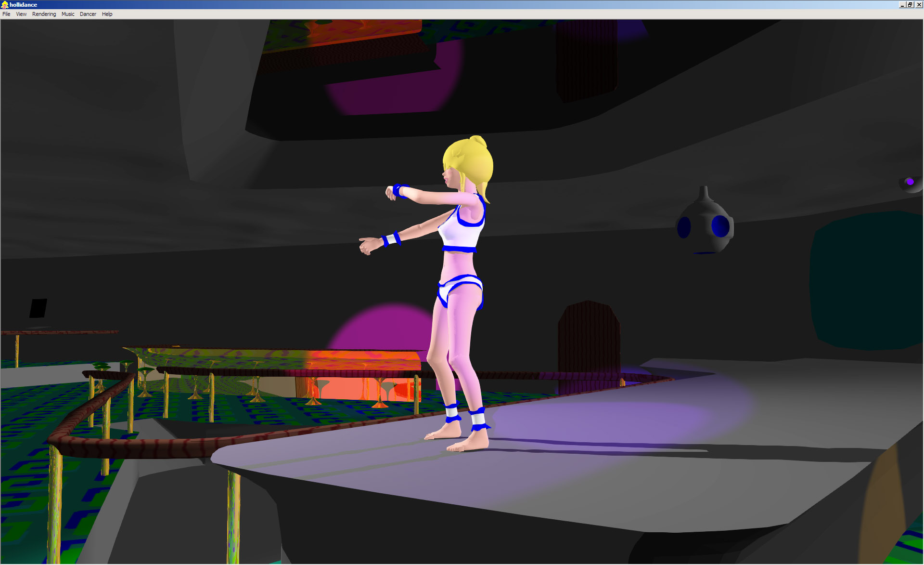Viewport: 924px width, 565px height.
Task: Open the Dancer menu
Action: 88,14
